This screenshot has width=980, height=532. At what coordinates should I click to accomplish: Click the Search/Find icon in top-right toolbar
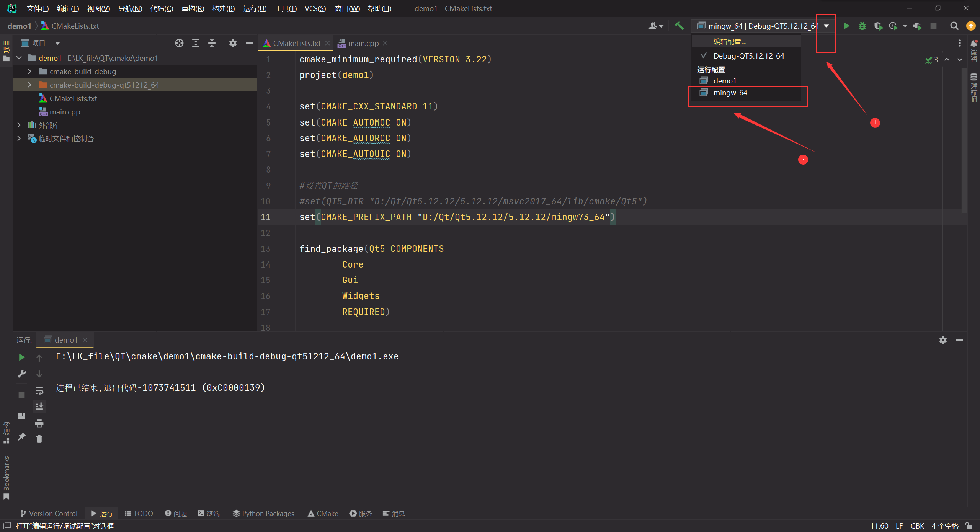coord(954,25)
